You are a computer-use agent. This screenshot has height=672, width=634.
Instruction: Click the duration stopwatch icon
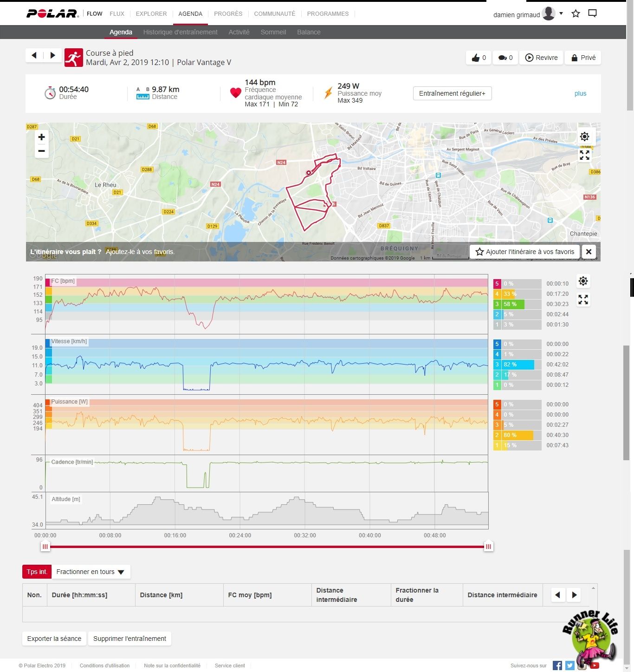[x=50, y=93]
